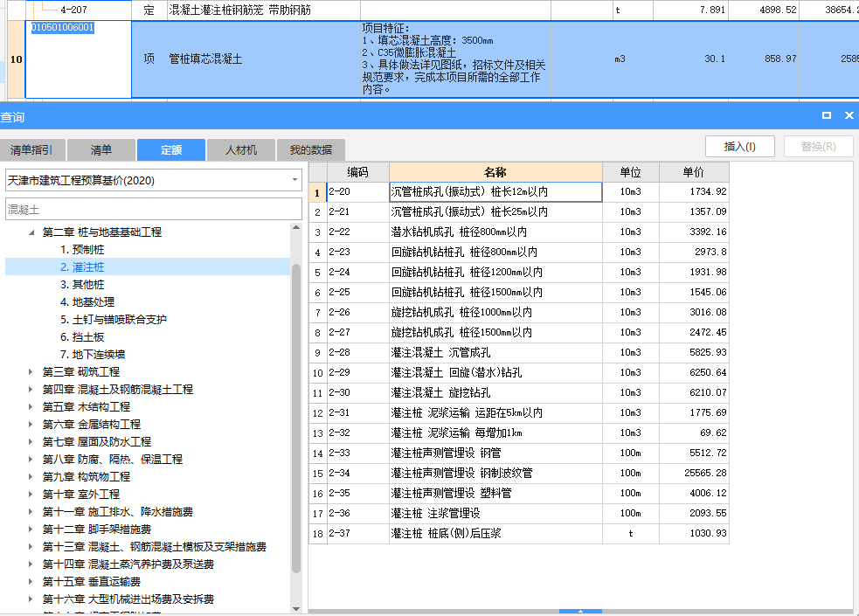
Task: Click the 010501006001 code cell
Action: [79, 59]
